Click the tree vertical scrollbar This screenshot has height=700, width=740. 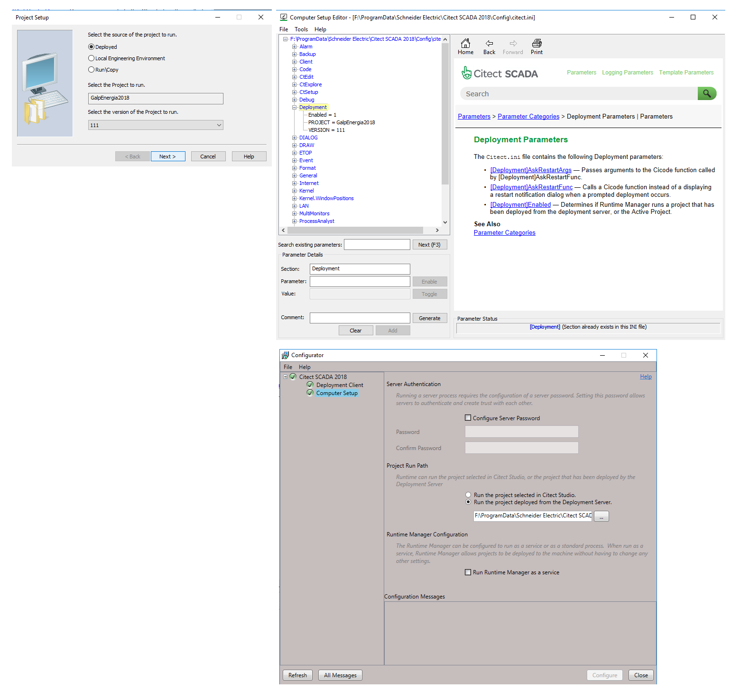(445, 114)
